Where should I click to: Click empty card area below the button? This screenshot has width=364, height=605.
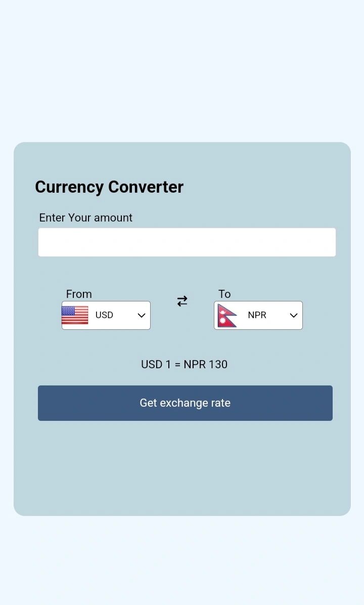coord(182,467)
